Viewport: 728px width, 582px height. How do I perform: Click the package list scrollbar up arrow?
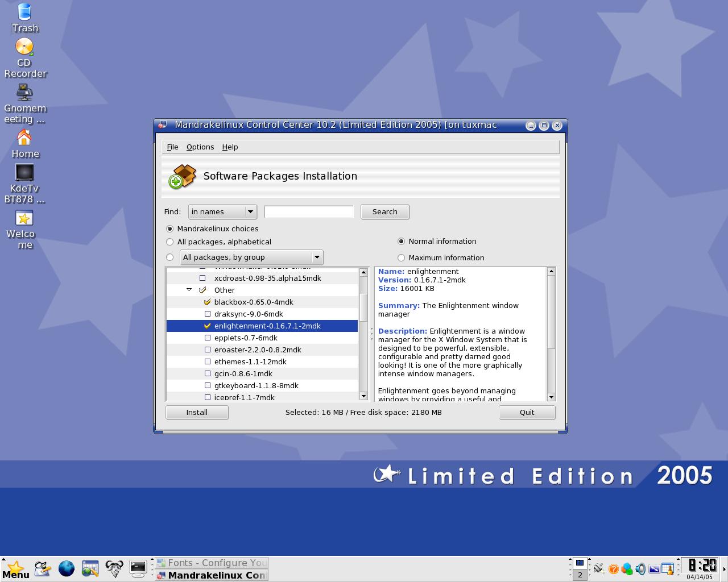pyautogui.click(x=364, y=272)
